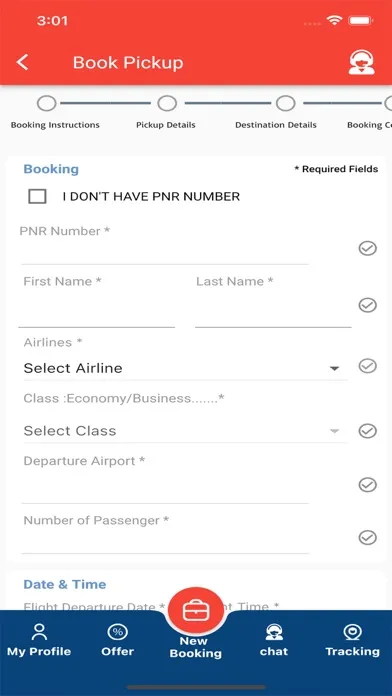The image size is (392, 696).
Task: Tap the back arrow in header
Action: point(23,63)
